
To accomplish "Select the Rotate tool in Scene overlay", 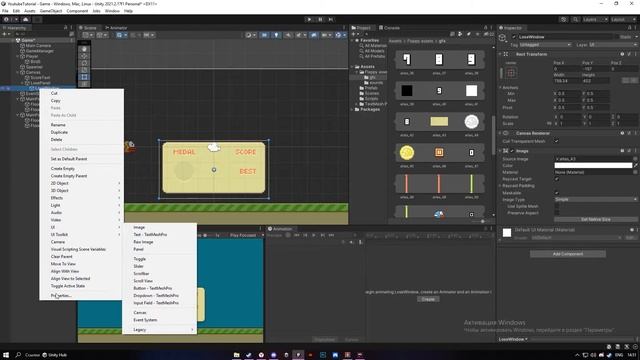I will [x=84, y=63].
